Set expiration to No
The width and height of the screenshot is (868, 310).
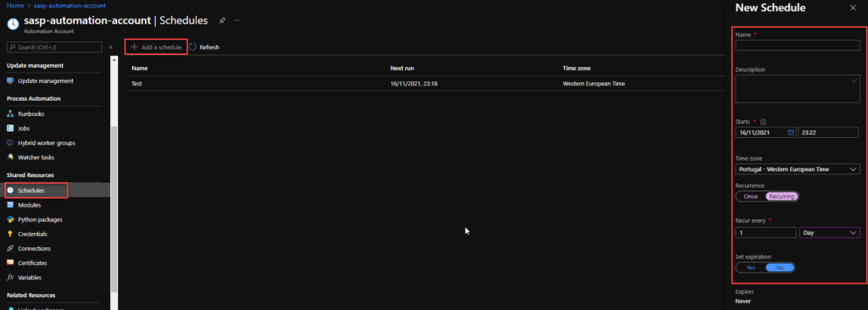click(x=780, y=268)
